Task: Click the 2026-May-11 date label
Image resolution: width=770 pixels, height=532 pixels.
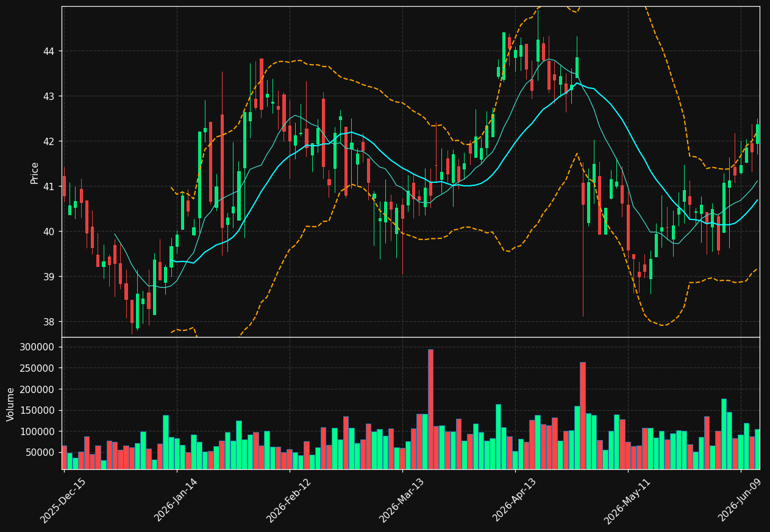Action: (627, 501)
